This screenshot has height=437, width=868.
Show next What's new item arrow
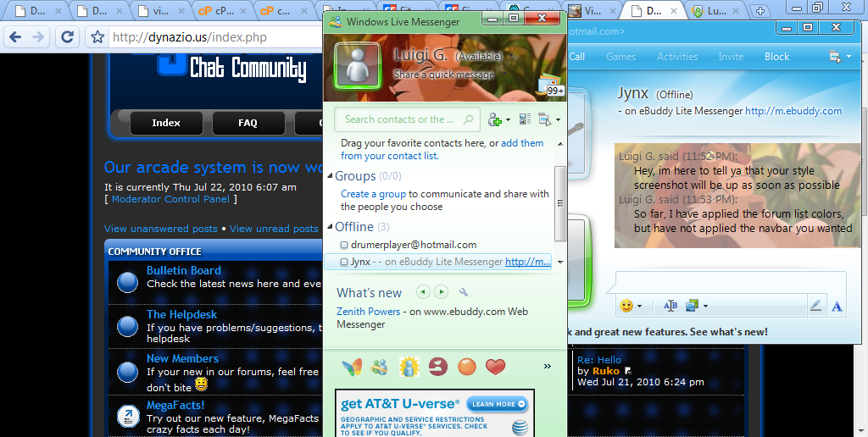(x=441, y=292)
